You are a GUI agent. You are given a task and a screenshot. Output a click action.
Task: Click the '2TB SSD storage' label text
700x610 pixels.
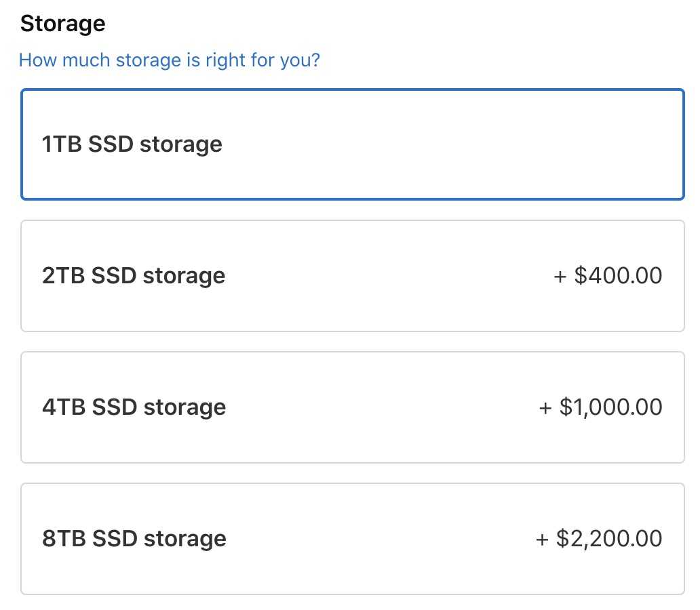click(x=134, y=276)
